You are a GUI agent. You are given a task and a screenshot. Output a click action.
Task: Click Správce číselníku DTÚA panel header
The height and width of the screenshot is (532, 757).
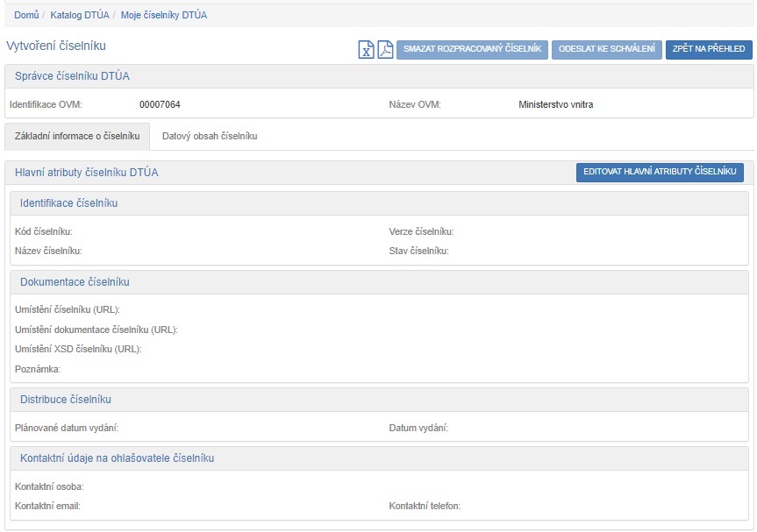click(379, 76)
